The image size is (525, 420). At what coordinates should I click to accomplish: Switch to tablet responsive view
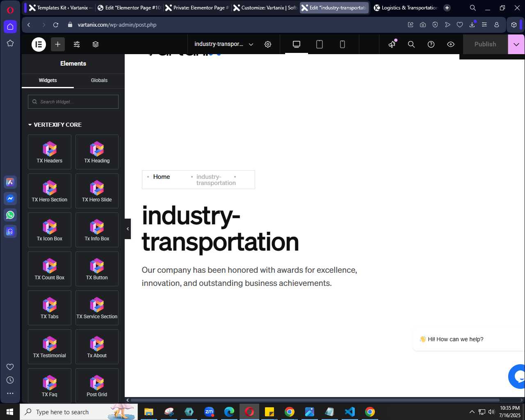tap(320, 44)
